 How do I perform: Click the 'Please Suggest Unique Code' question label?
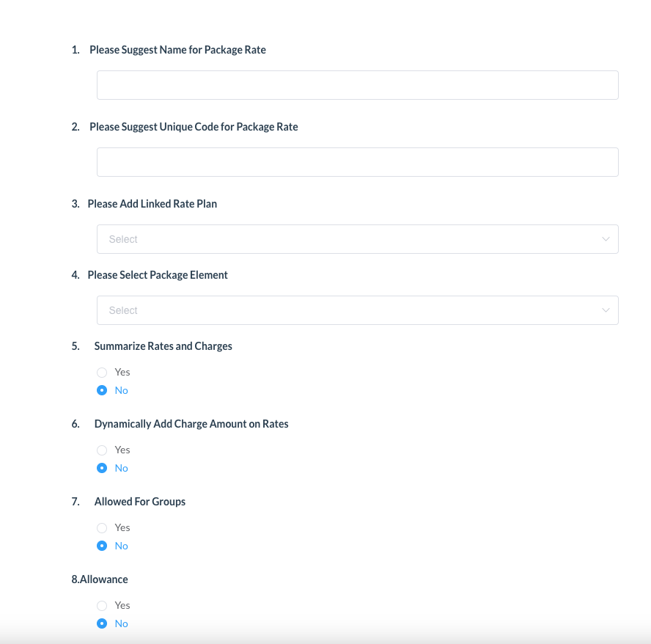(x=194, y=127)
